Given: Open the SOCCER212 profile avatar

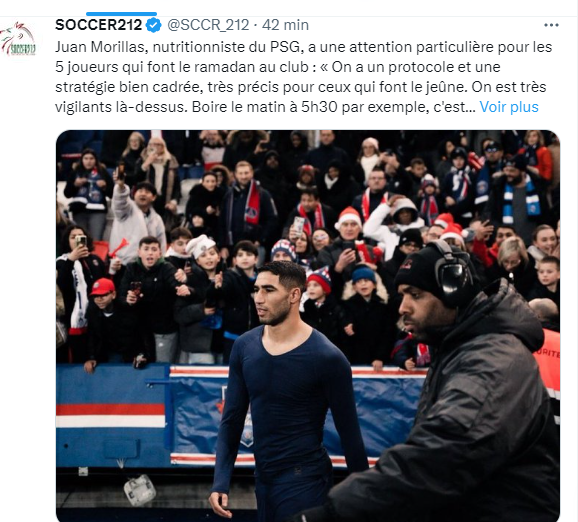Looking at the screenshot, I should (x=18, y=39).
